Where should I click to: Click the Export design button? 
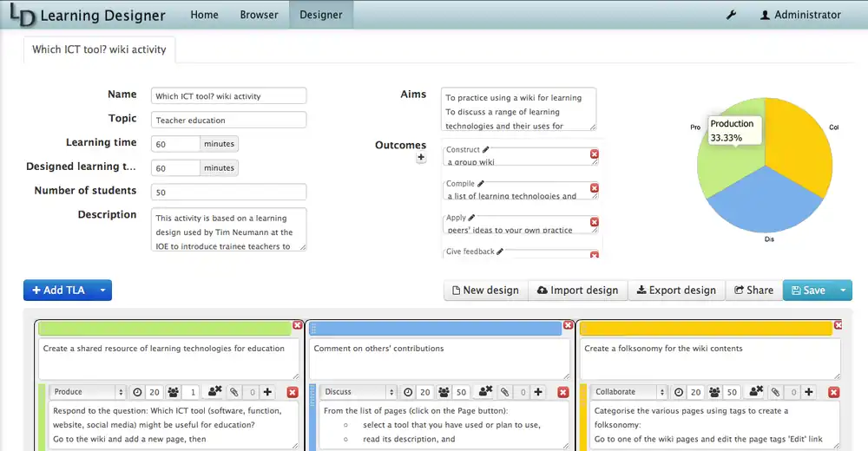[676, 291]
